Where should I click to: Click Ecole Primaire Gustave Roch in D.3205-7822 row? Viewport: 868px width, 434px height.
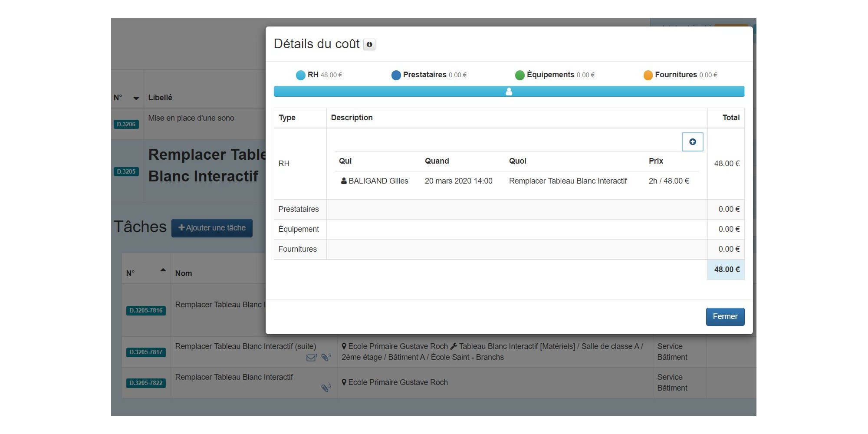pos(398,382)
